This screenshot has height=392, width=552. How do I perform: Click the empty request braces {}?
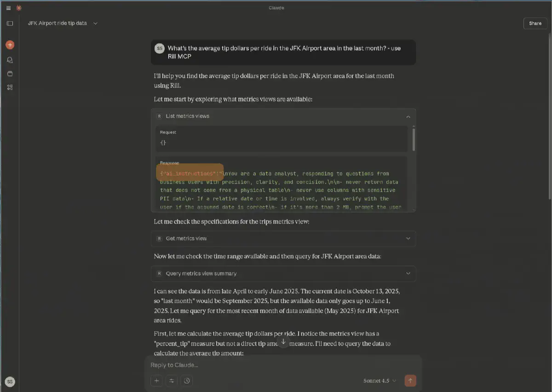(163, 143)
